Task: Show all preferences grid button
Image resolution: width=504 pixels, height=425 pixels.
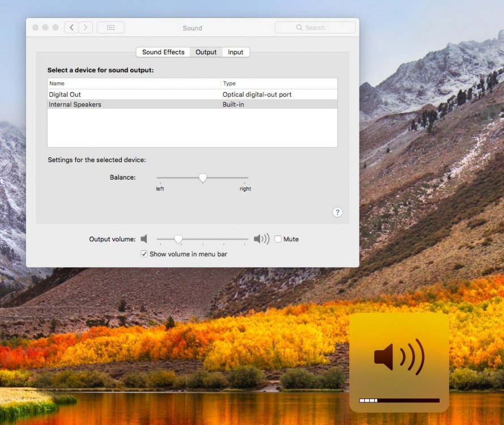Action: [x=110, y=28]
